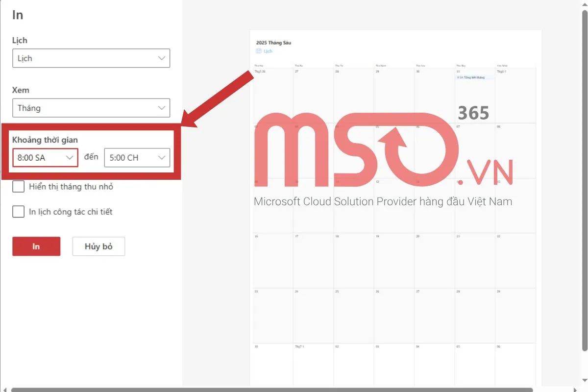Click the chevron icon on the 8:00 SA field

coord(70,157)
